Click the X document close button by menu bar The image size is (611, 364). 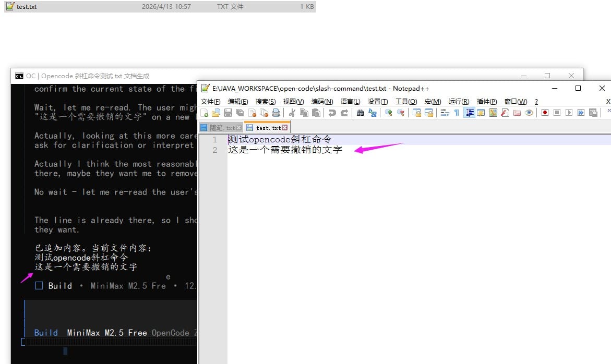click(x=608, y=102)
